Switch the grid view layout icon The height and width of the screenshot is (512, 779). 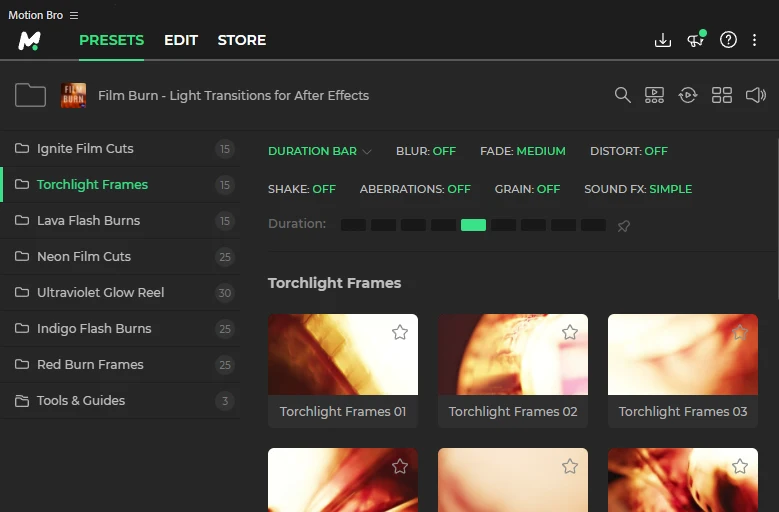pyautogui.click(x=722, y=95)
